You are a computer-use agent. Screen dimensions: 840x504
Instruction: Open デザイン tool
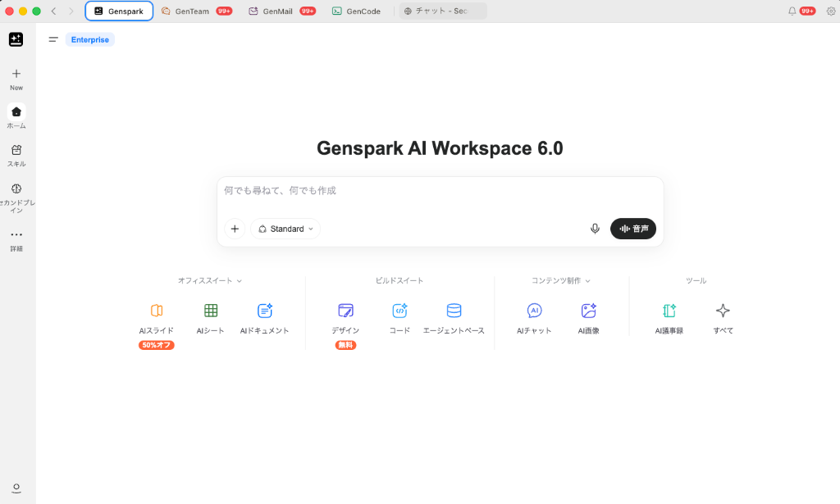tap(345, 318)
